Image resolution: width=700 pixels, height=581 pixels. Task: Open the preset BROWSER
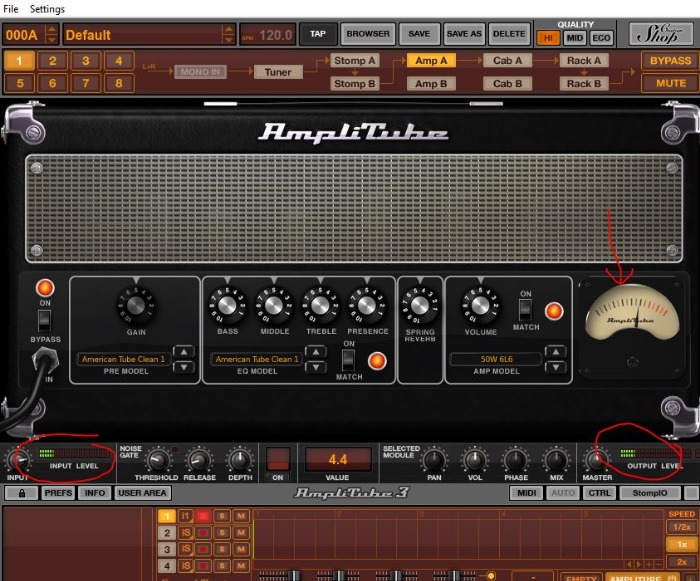pyautogui.click(x=368, y=34)
